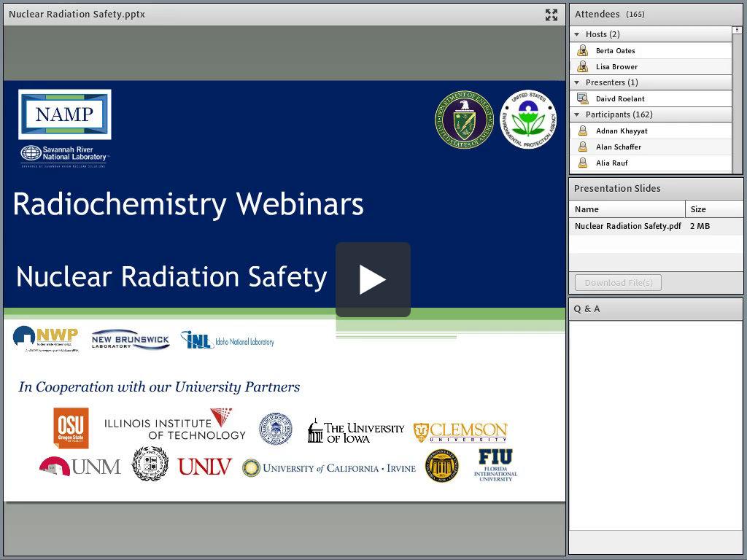Click the participant icon beside Alia Rauf
Image resolution: width=747 pixels, height=560 pixels.
(582, 163)
